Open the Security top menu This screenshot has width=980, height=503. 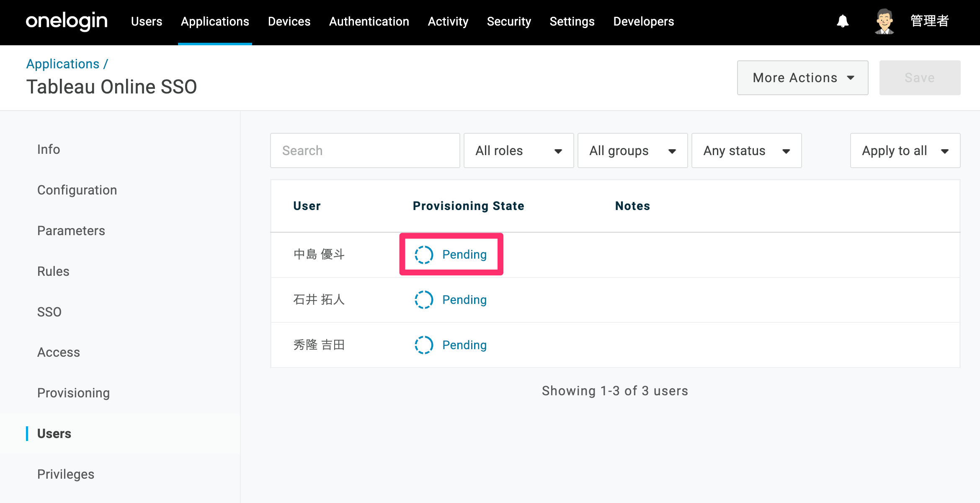509,21
